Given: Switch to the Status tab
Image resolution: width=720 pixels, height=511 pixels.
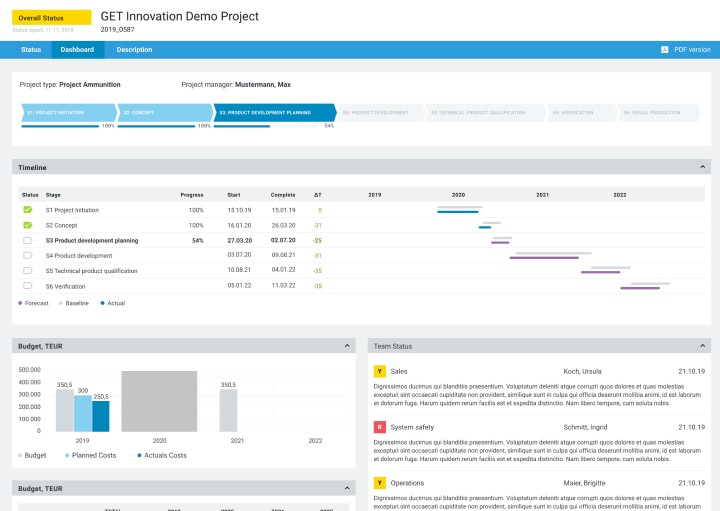Looking at the screenshot, I should [x=31, y=50].
